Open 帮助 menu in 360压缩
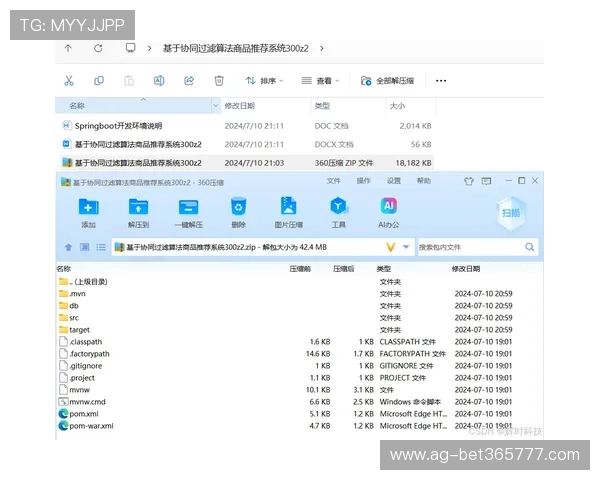Screen dimensions: 600x480 coord(424,181)
